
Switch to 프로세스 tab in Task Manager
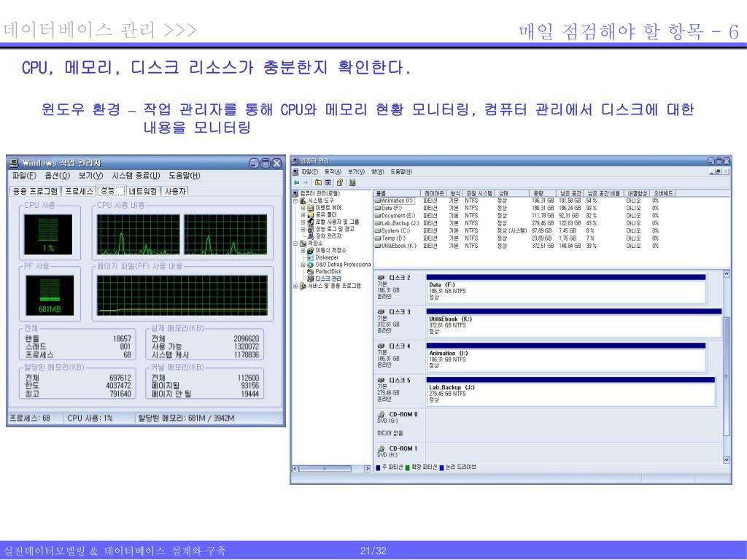[x=79, y=192]
